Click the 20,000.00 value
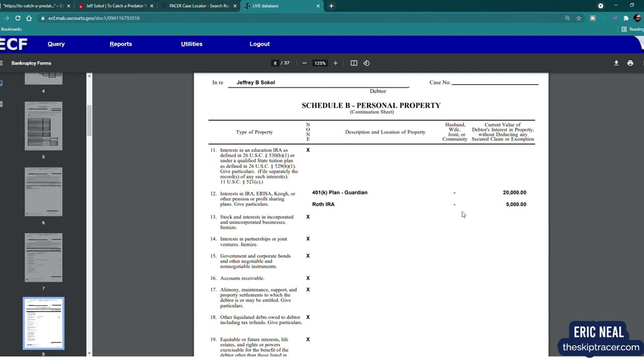Viewport: 644px width, 362px height. [514, 193]
